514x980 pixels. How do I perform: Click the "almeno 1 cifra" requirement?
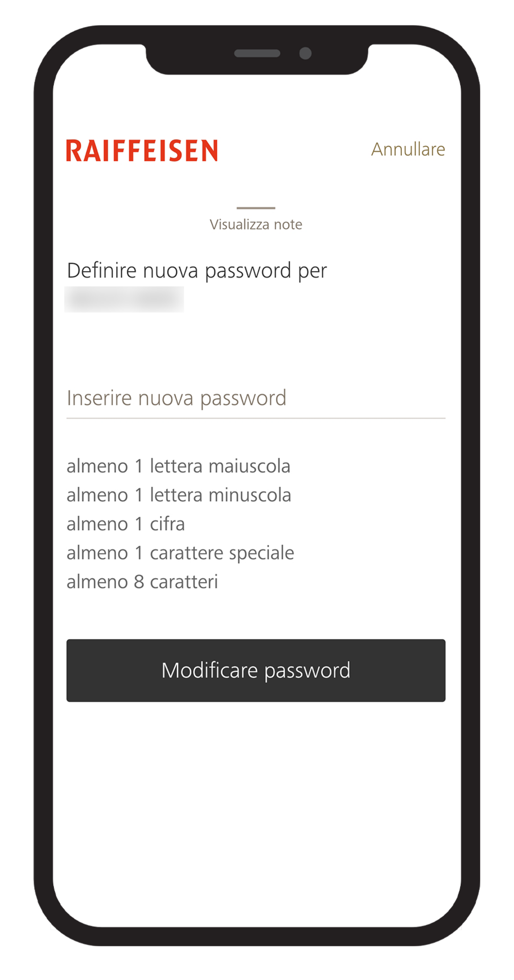[x=126, y=524]
